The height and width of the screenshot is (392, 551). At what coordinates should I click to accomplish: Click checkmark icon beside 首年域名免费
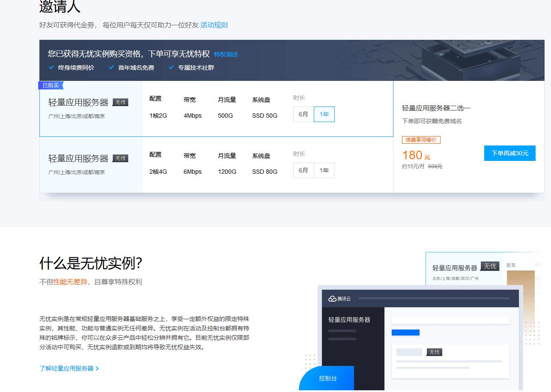111,67
